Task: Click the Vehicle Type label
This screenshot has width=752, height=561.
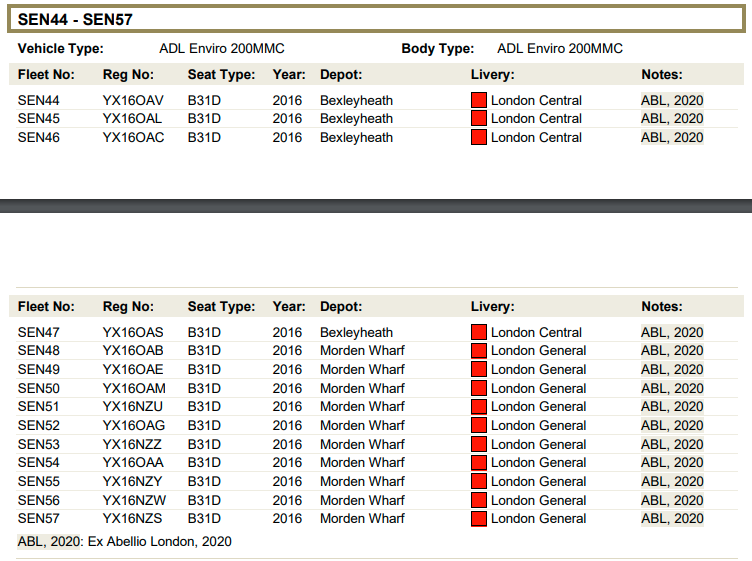Action: 60,48
